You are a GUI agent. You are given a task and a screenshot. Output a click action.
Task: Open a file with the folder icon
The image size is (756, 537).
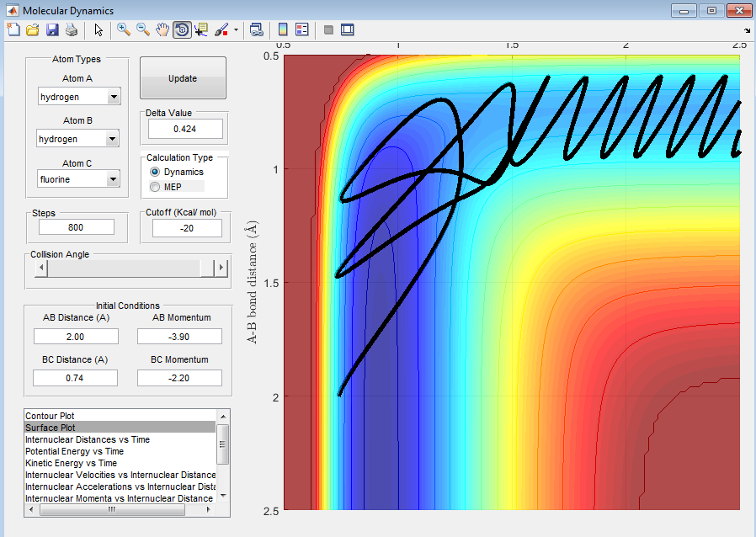pos(33,30)
